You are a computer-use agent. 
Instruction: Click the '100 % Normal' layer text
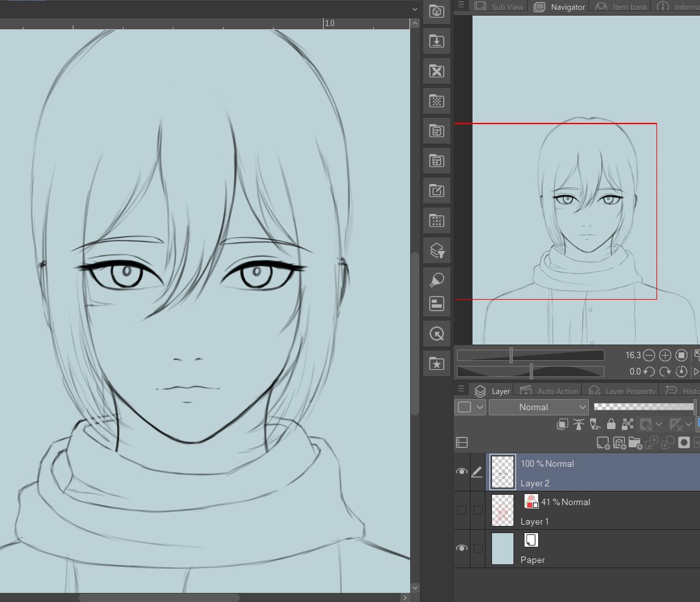click(x=547, y=464)
